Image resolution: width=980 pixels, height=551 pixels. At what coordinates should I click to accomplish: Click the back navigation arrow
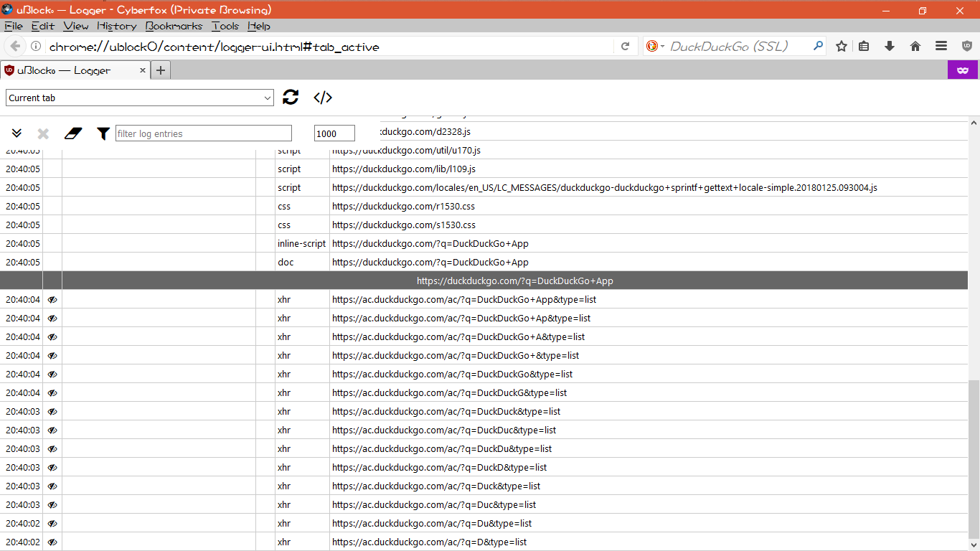(14, 45)
